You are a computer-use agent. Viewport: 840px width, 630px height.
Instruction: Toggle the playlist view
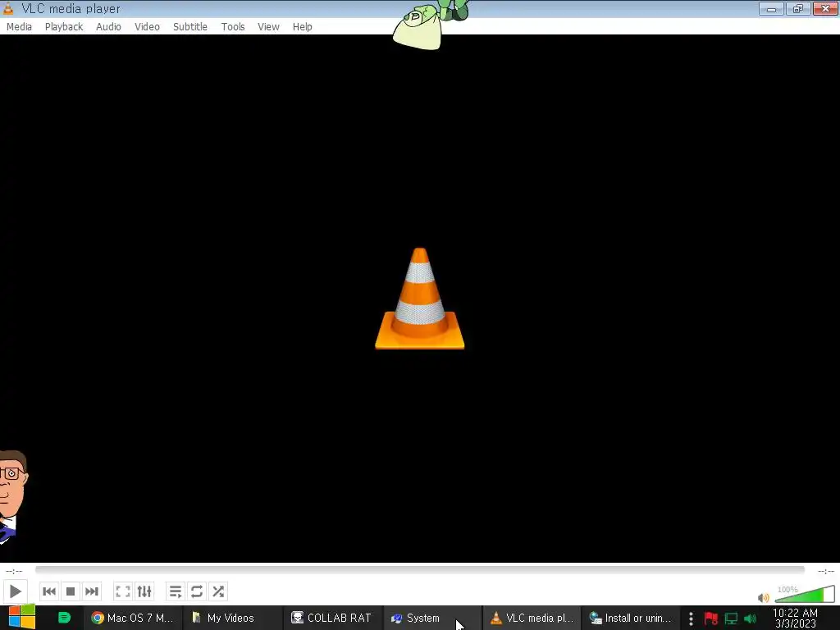(176, 591)
